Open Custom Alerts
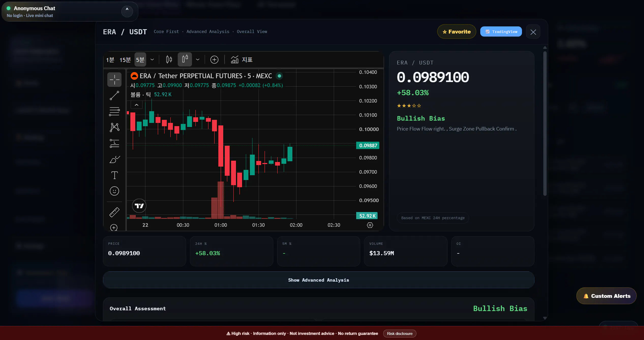This screenshot has width=644, height=340. pyautogui.click(x=606, y=296)
